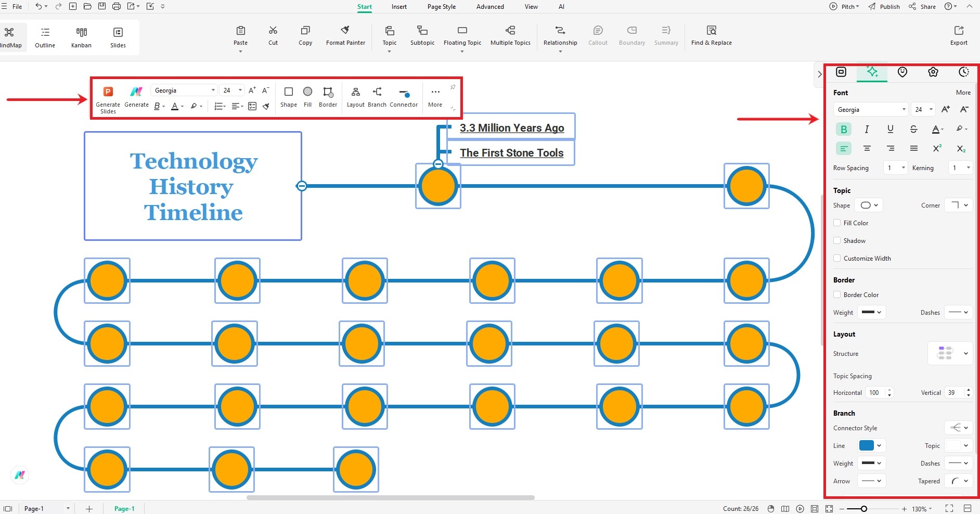Open the history clock tab in side panel
980x514 pixels.
(x=964, y=72)
